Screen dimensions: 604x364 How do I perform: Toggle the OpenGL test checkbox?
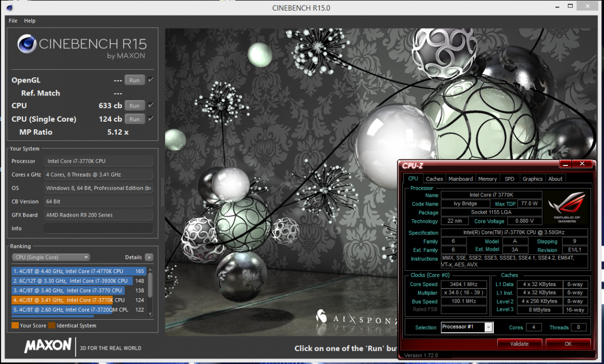tap(150, 80)
